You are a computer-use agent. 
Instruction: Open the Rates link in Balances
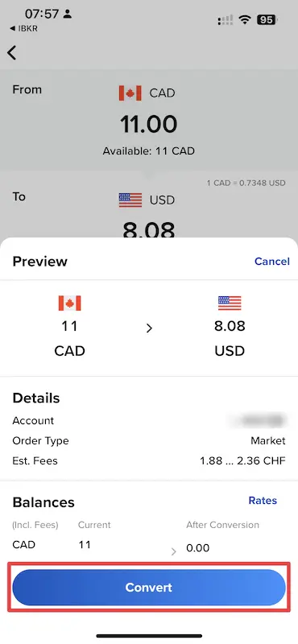(x=263, y=500)
